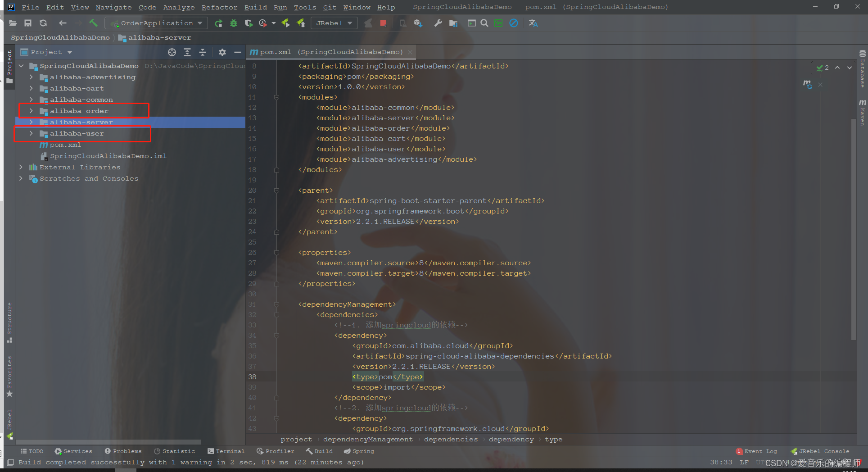Screen dimensions: 868x472
Task: Expand External Libraries node
Action: tap(21, 167)
